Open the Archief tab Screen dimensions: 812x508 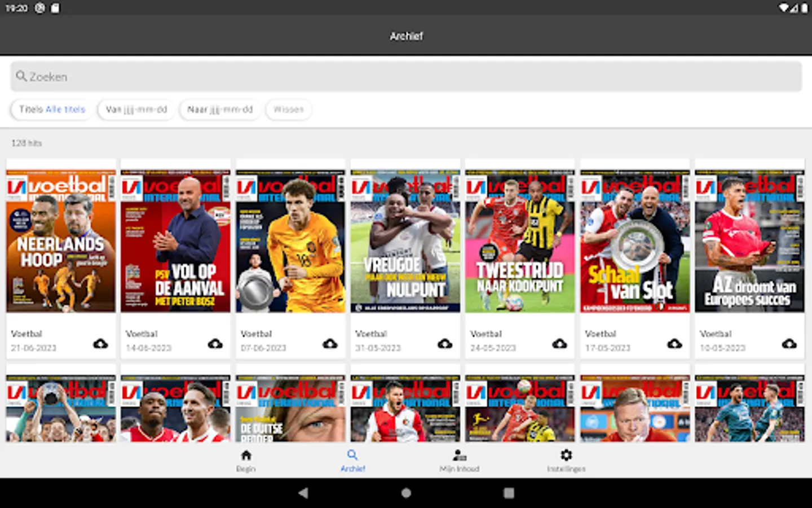point(352,461)
